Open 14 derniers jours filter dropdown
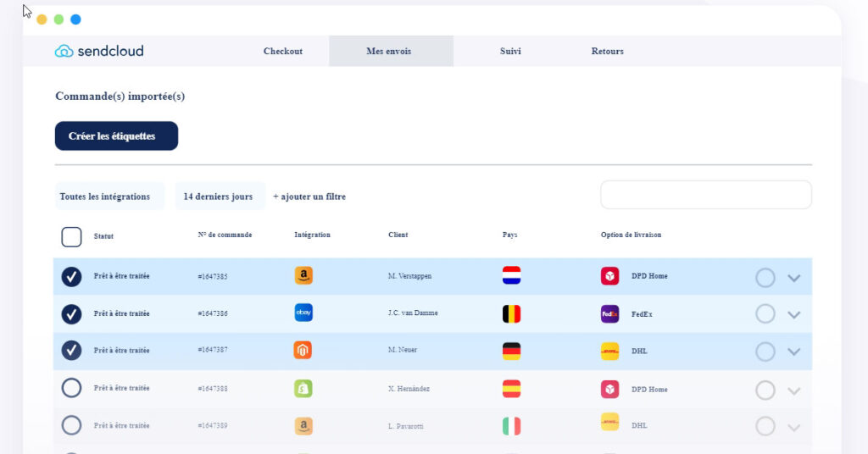This screenshot has width=868, height=454. tap(220, 197)
